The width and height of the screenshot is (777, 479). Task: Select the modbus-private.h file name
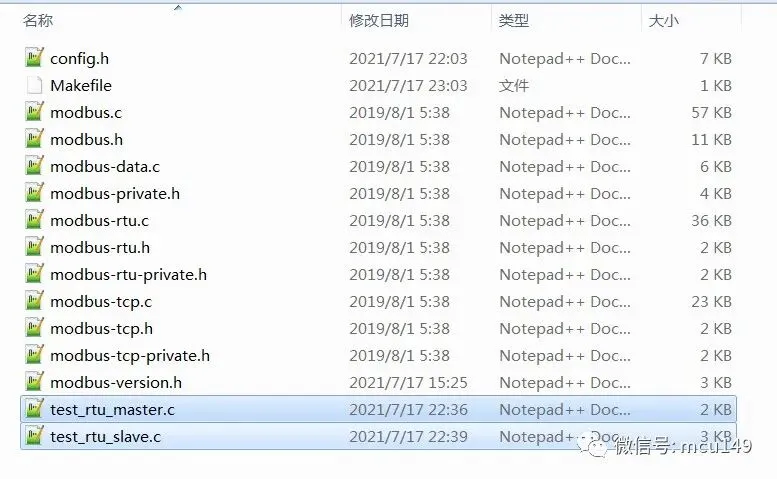115,194
